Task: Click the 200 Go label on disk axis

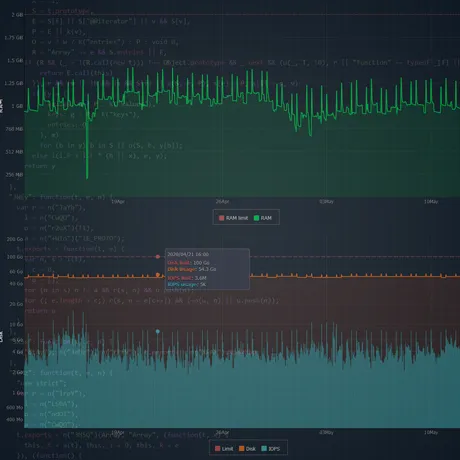Action: [15, 239]
